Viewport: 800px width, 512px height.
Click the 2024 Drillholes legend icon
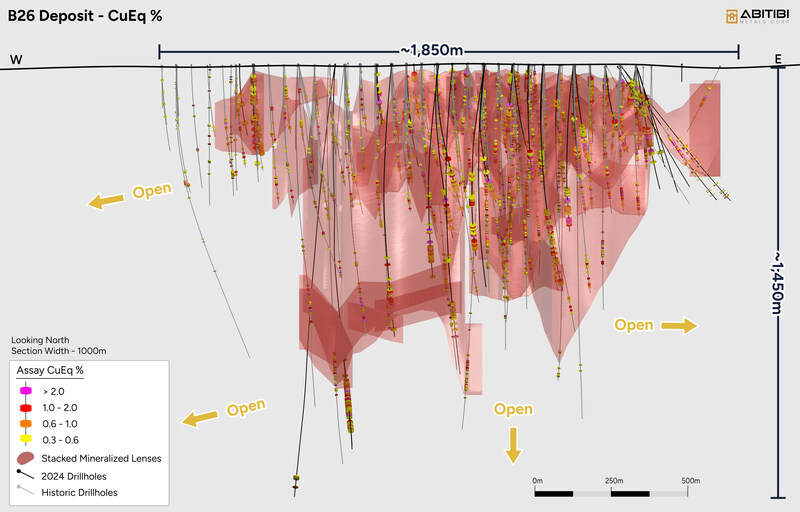(26, 475)
